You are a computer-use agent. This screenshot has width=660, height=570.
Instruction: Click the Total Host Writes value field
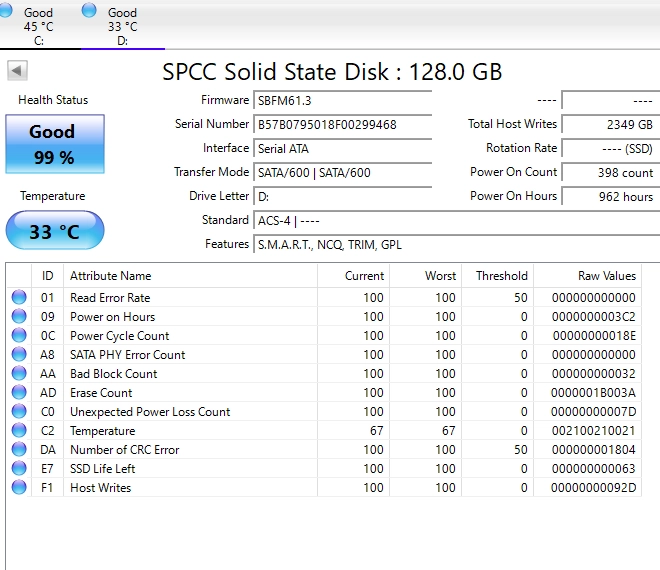click(x=611, y=125)
